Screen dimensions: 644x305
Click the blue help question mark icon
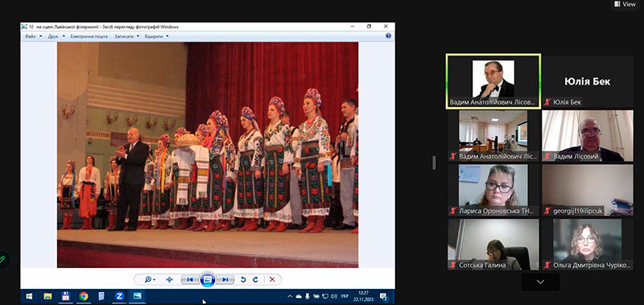388,36
